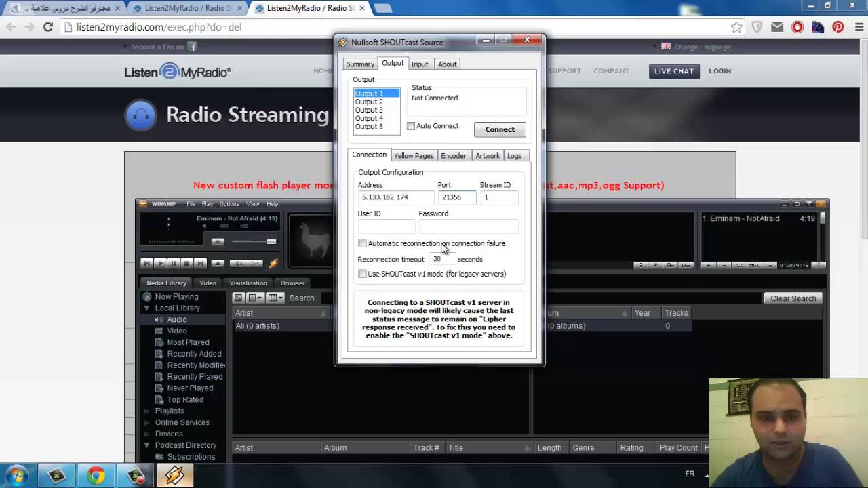Pause the track in Winamp
The image size is (868, 488).
(174, 263)
